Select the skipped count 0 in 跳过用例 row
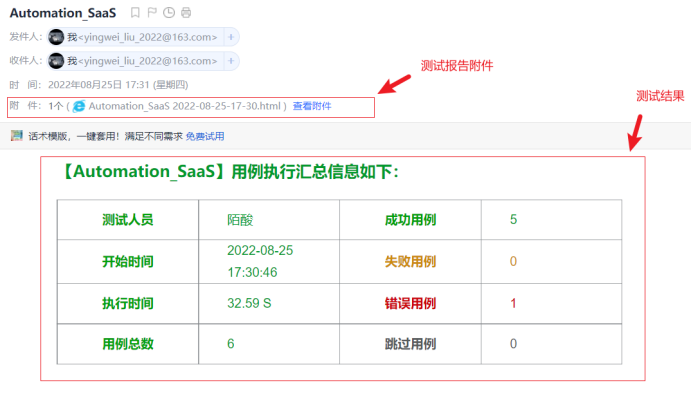This screenshot has width=692, height=394. (552, 344)
